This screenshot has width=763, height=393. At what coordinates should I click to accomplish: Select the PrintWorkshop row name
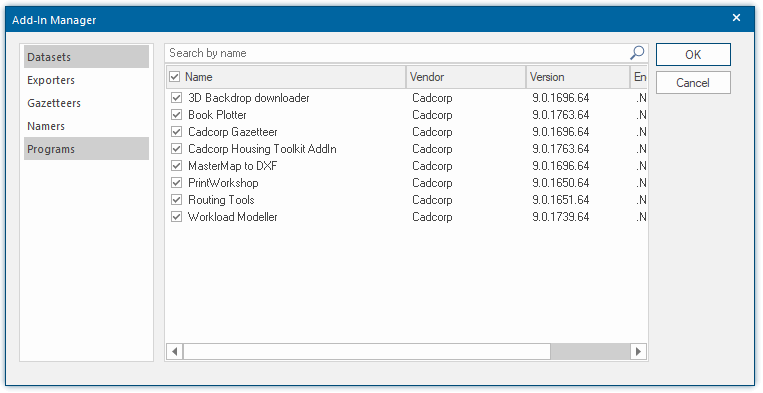223,183
